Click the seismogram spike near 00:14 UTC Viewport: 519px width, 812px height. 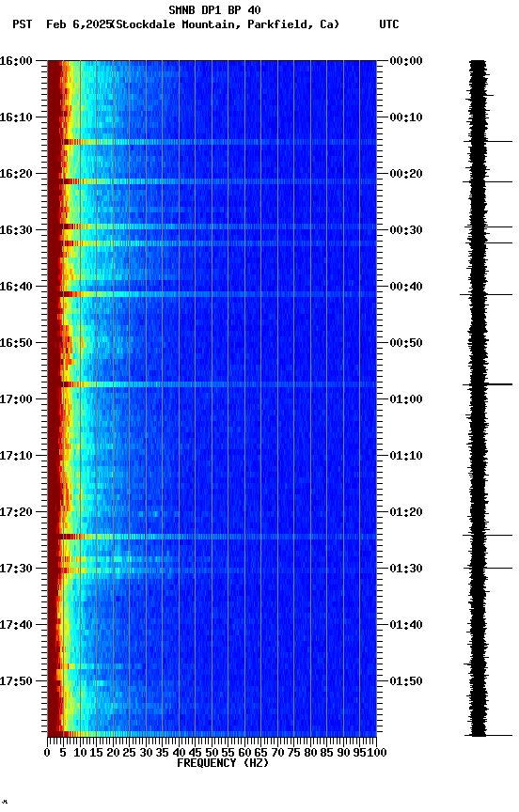(x=488, y=141)
